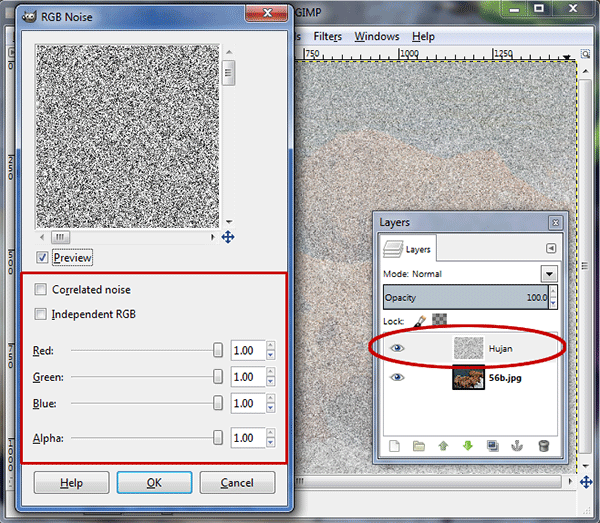Select the Hujan layer thumbnail
Screen dimensions: 600x523
point(468,348)
